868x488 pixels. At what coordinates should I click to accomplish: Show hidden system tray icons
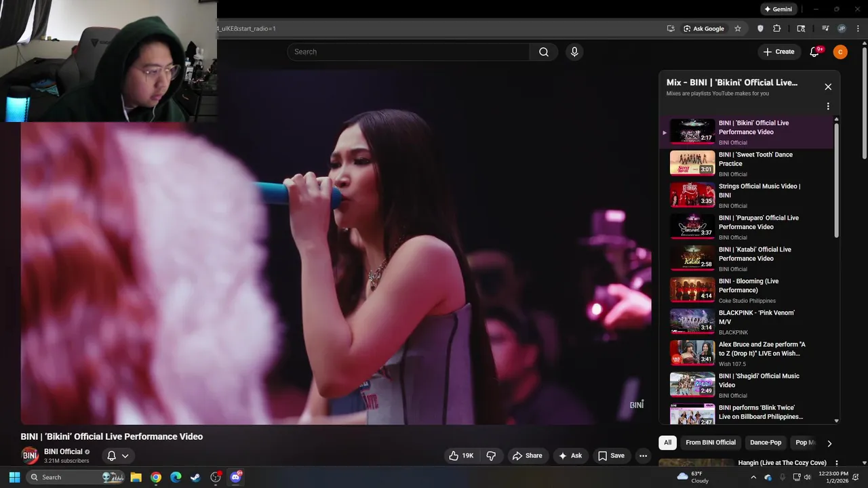[753, 477]
